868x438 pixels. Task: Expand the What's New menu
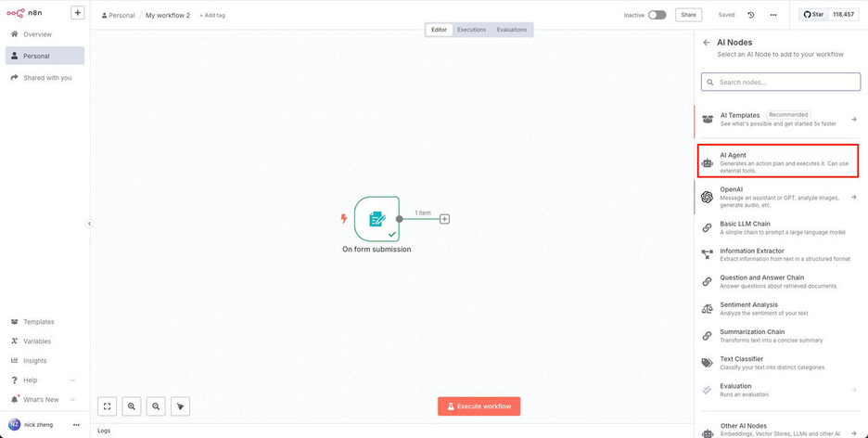tap(44, 399)
